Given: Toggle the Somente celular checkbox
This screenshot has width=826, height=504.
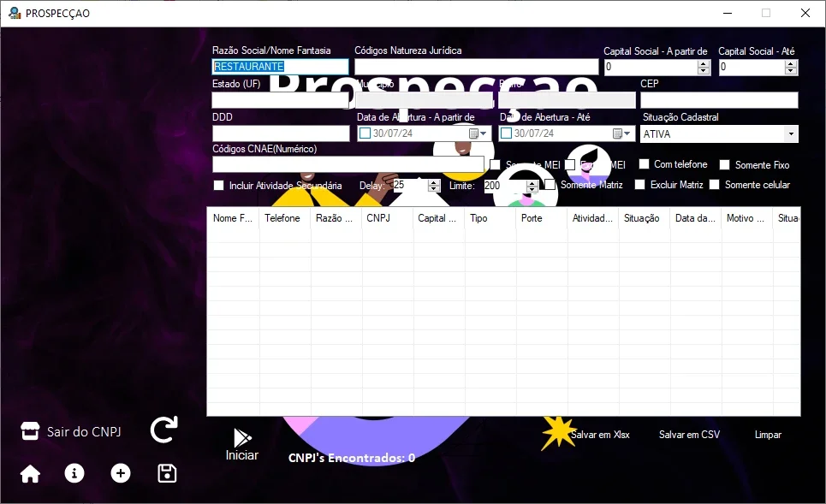Looking at the screenshot, I should [x=715, y=184].
